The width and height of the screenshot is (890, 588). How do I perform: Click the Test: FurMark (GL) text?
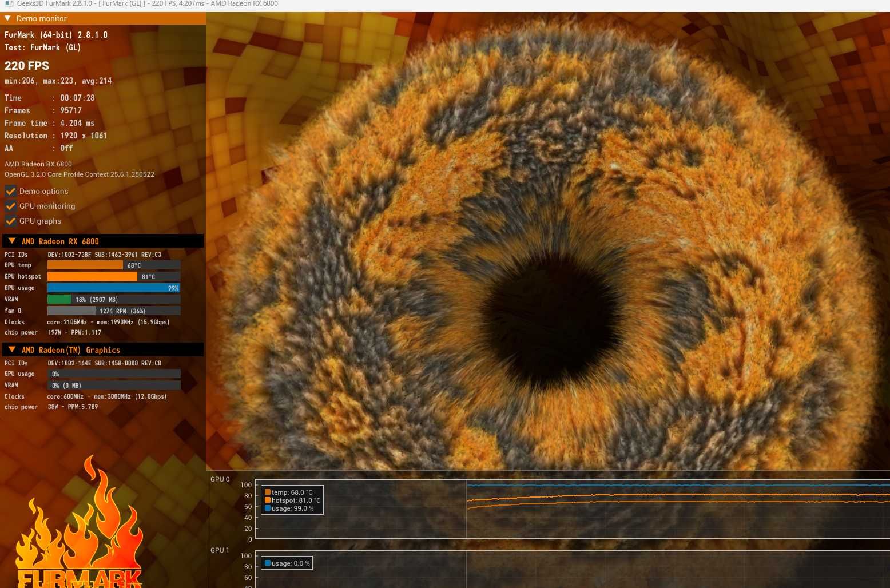(x=43, y=47)
